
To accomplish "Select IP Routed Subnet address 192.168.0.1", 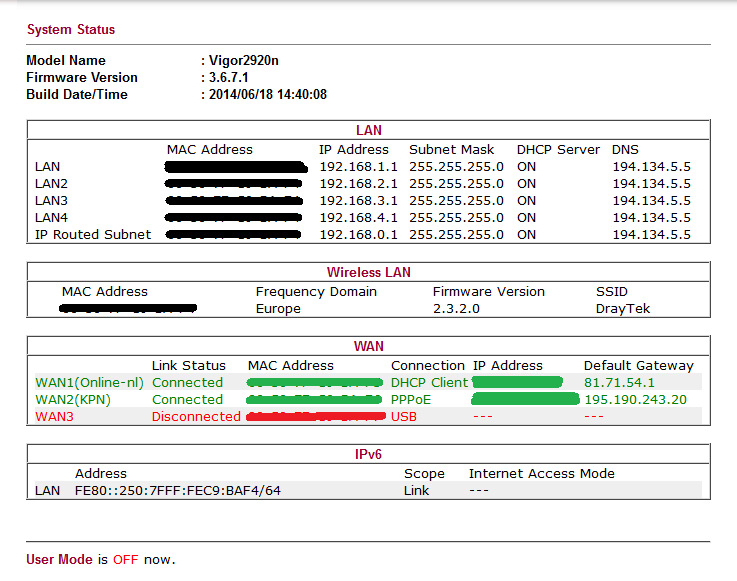I will [359, 235].
